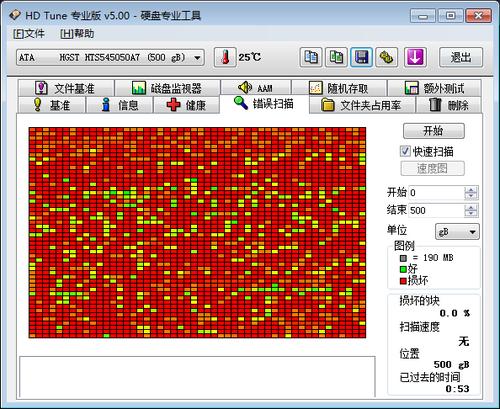The height and width of the screenshot is (409, 500).
Task: Open the [F]文件 menu
Action: tap(29, 34)
